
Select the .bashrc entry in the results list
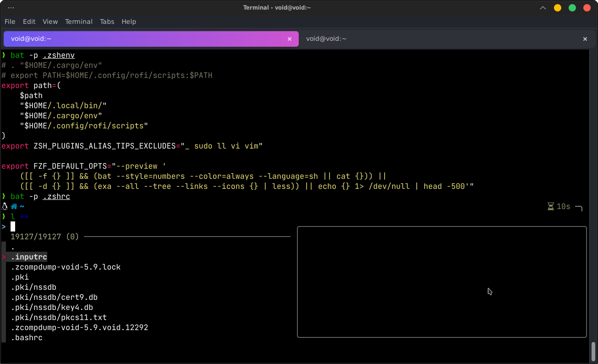coord(27,337)
